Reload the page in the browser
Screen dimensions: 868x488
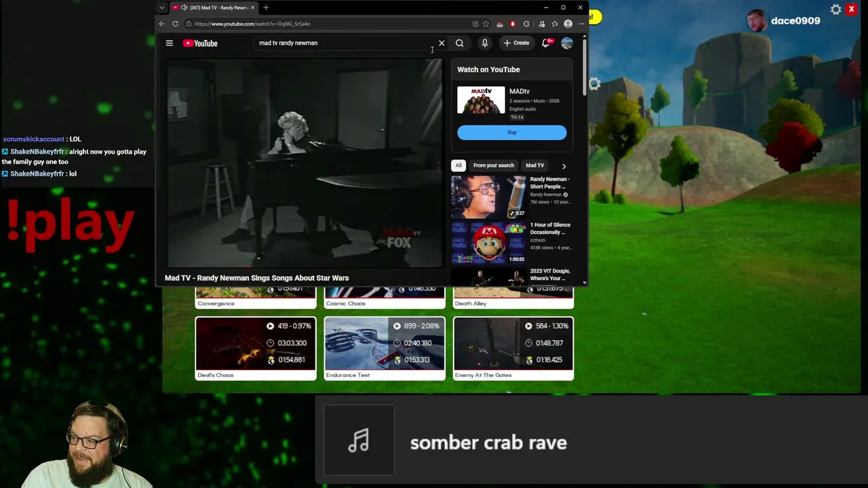click(x=175, y=24)
